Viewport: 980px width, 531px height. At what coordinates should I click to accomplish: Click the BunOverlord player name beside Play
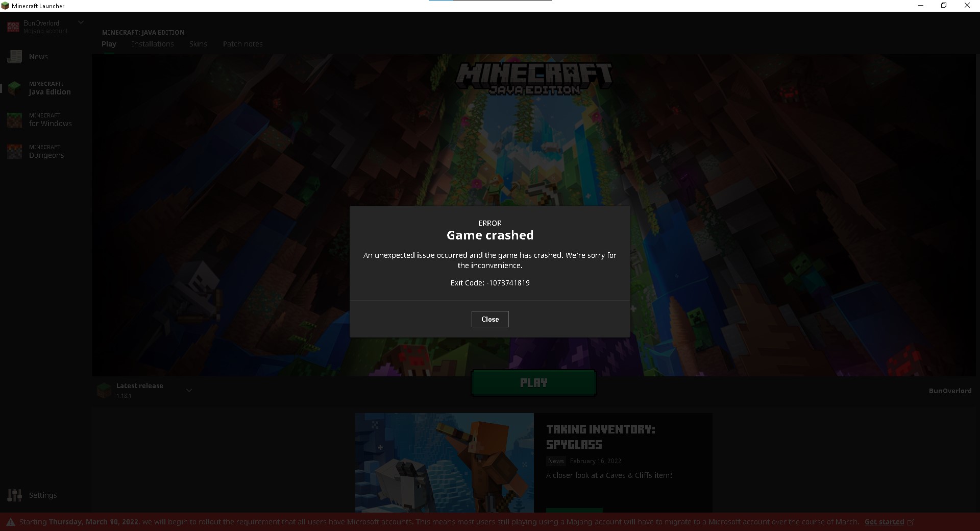tap(950, 391)
